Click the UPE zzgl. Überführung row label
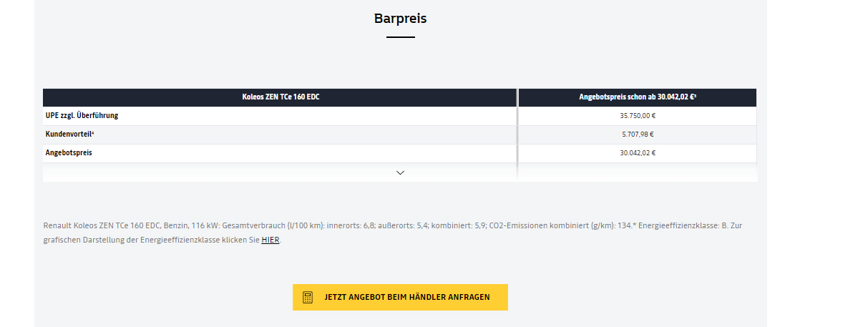868x327 pixels. tap(82, 115)
